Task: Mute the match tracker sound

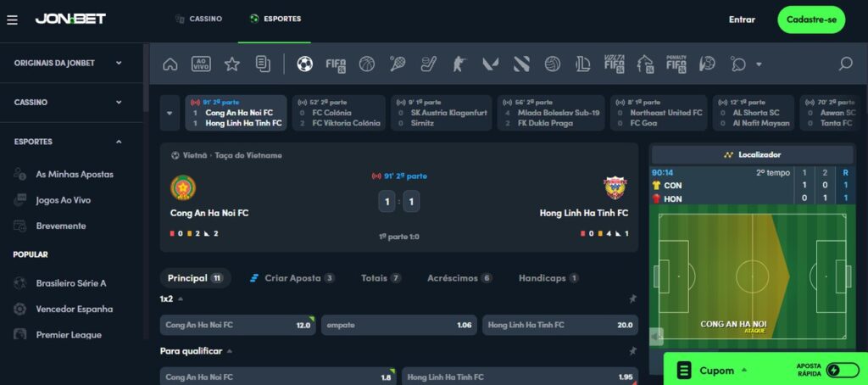Action: pyautogui.click(x=657, y=337)
